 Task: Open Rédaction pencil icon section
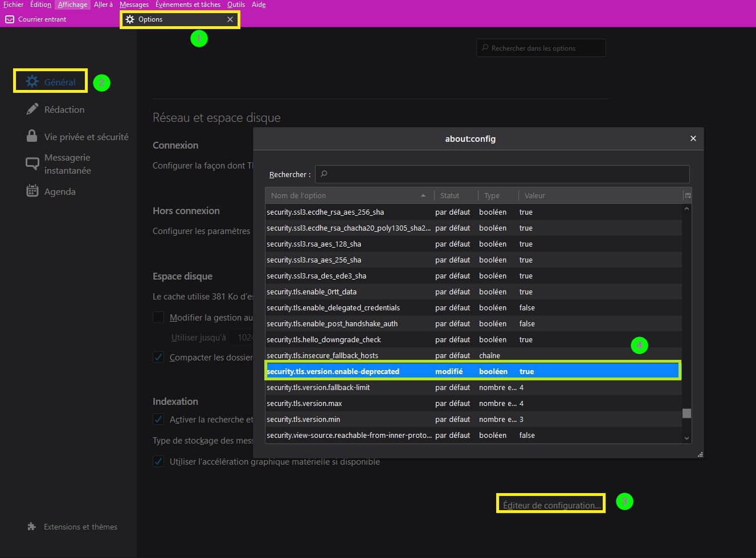pos(32,109)
